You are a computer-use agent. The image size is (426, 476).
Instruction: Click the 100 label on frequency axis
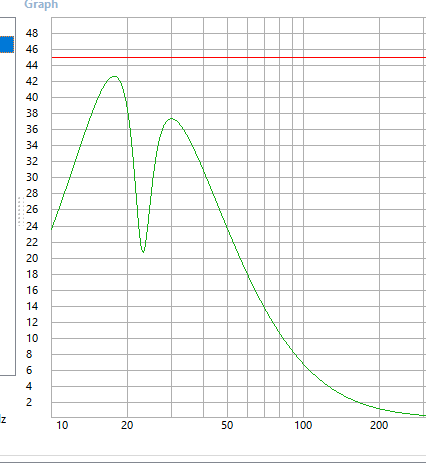(x=303, y=425)
